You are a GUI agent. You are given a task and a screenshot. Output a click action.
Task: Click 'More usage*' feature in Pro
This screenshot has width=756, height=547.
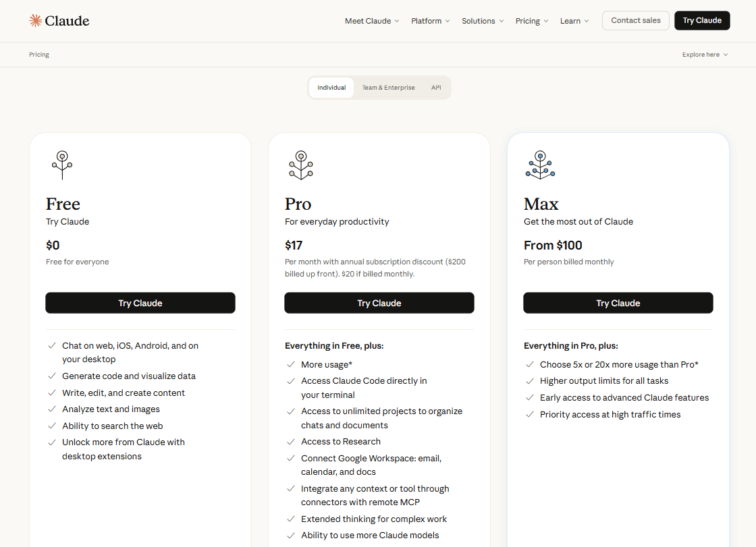[327, 365]
